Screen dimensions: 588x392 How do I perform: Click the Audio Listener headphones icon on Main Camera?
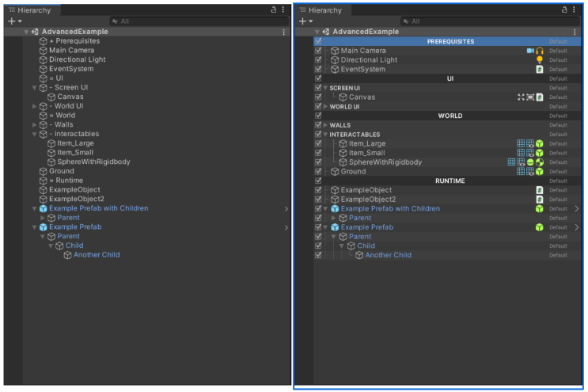pyautogui.click(x=540, y=51)
